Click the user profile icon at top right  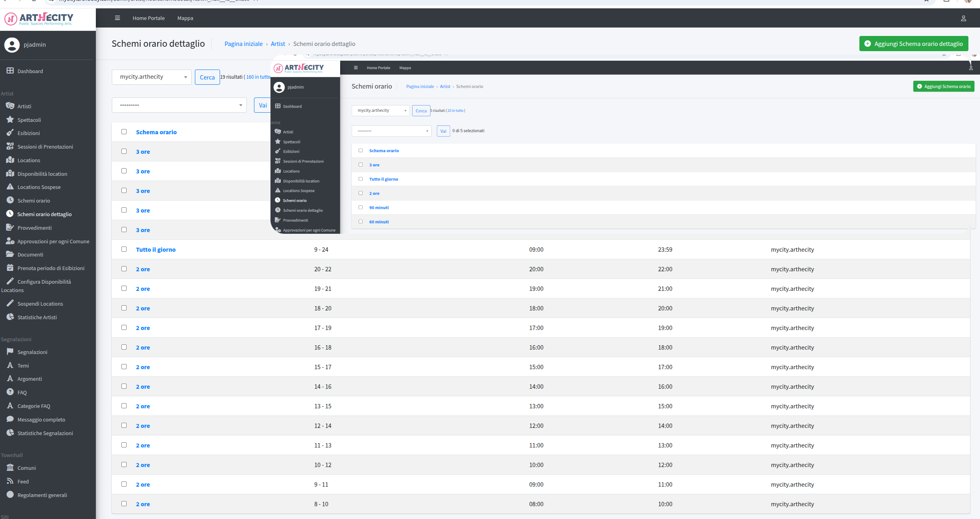pos(963,18)
